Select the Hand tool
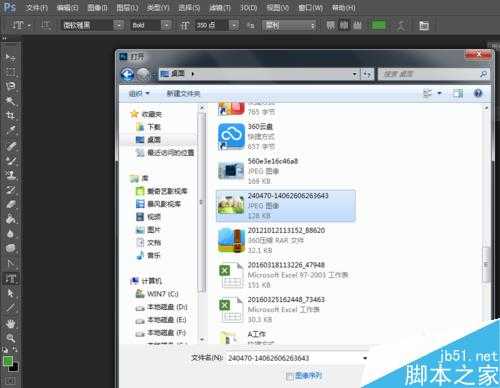Viewport: 500px width, 388px height. (x=10, y=324)
